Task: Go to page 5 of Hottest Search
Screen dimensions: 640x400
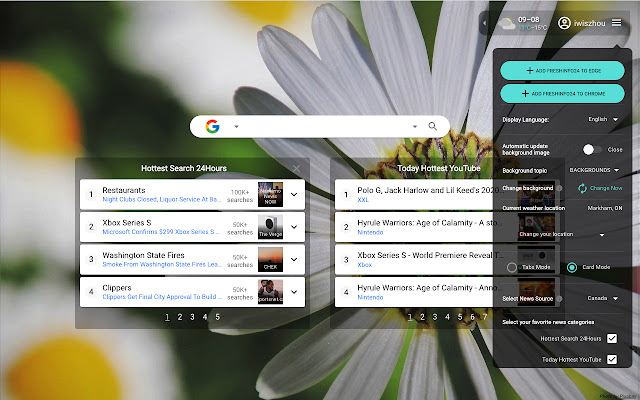Action: (x=218, y=317)
